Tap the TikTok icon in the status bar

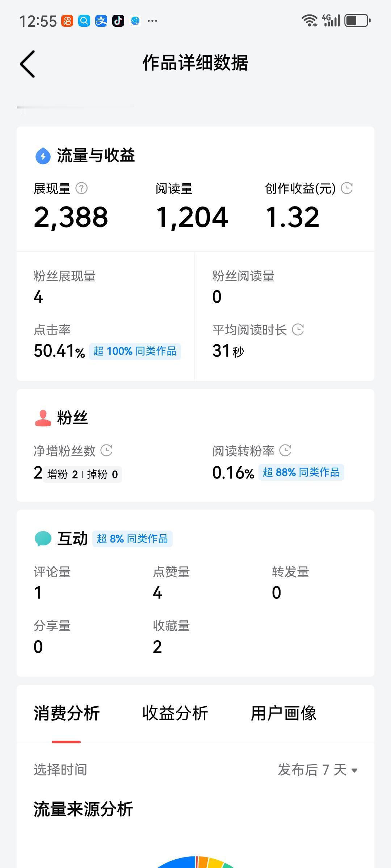pyautogui.click(x=118, y=21)
